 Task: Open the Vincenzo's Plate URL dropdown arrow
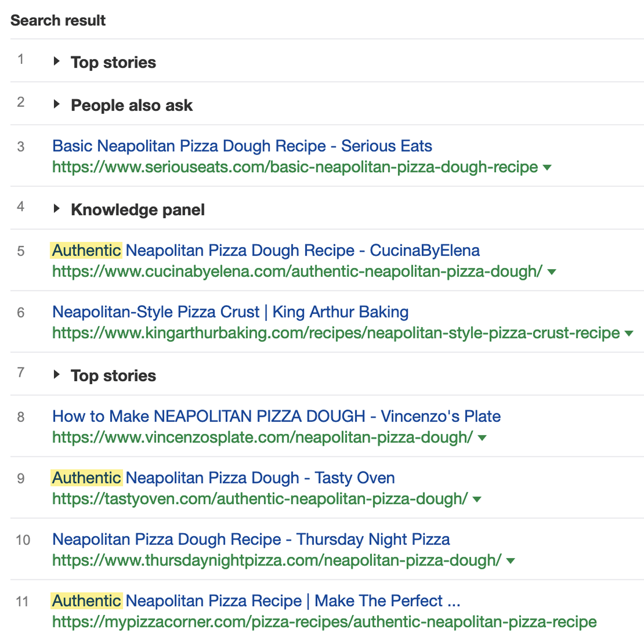tap(482, 438)
